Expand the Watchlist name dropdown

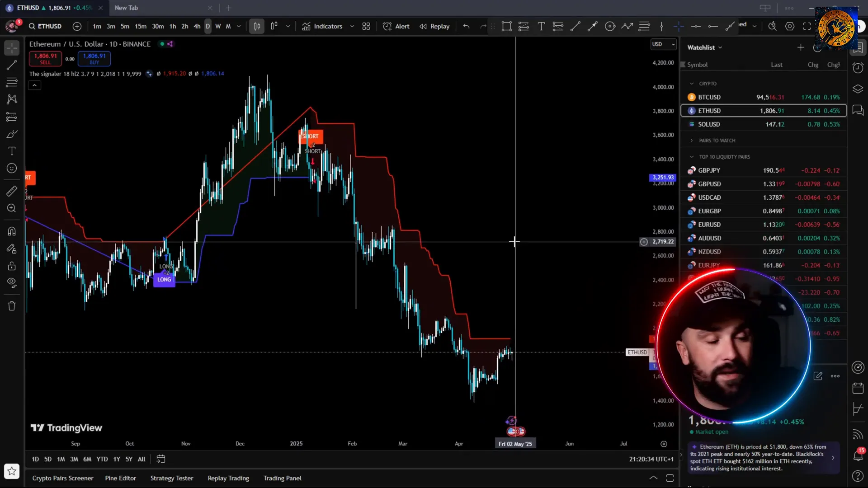point(705,47)
